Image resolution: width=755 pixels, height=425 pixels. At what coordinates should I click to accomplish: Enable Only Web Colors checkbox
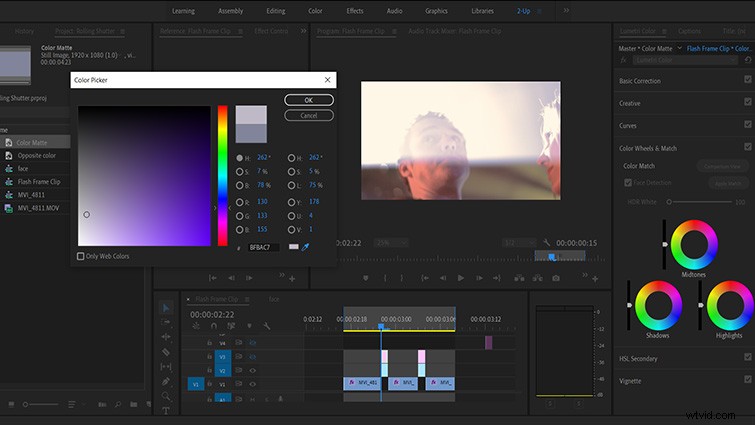[81, 256]
